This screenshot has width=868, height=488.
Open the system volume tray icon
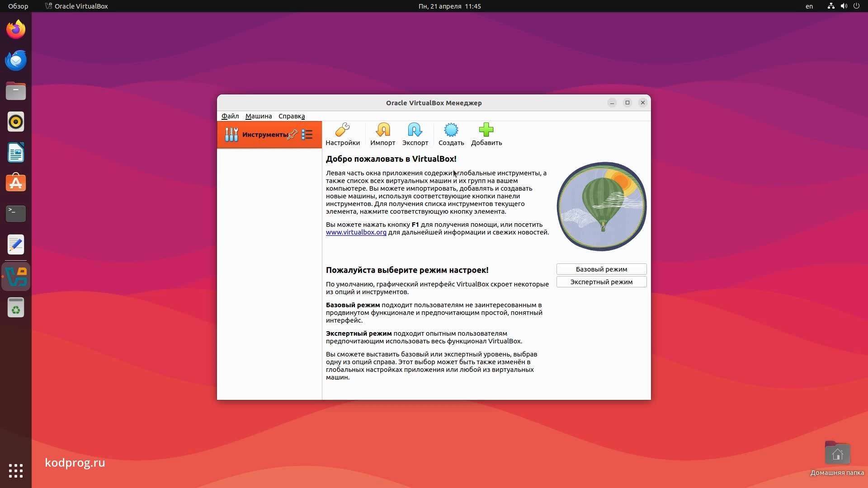click(844, 6)
